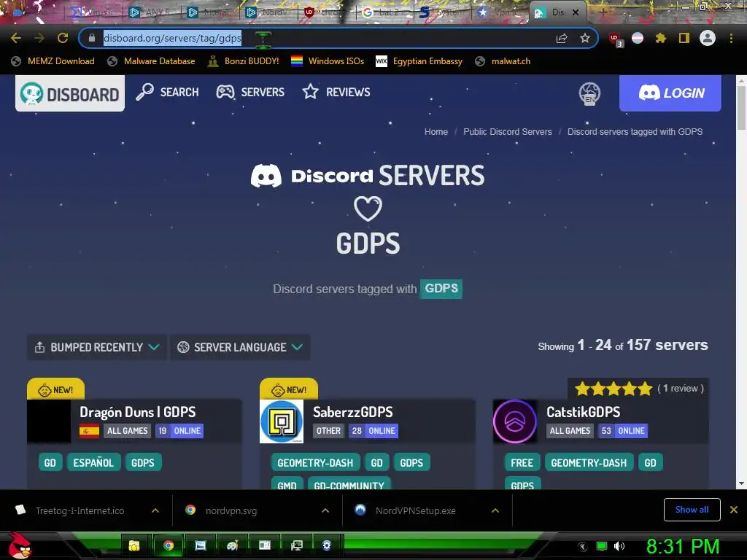The width and height of the screenshot is (747, 560).
Task: Click the Angry Birds start button
Action: (x=19, y=545)
